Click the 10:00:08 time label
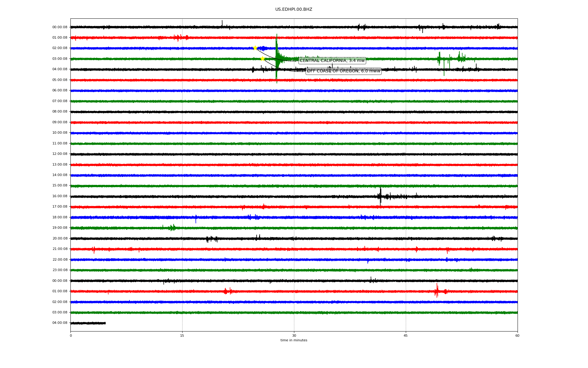588x368 pixels. coord(60,133)
